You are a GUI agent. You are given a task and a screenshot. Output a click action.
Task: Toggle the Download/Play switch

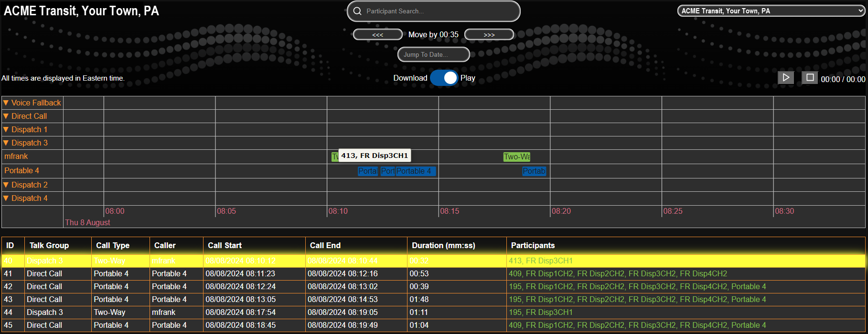(x=444, y=78)
